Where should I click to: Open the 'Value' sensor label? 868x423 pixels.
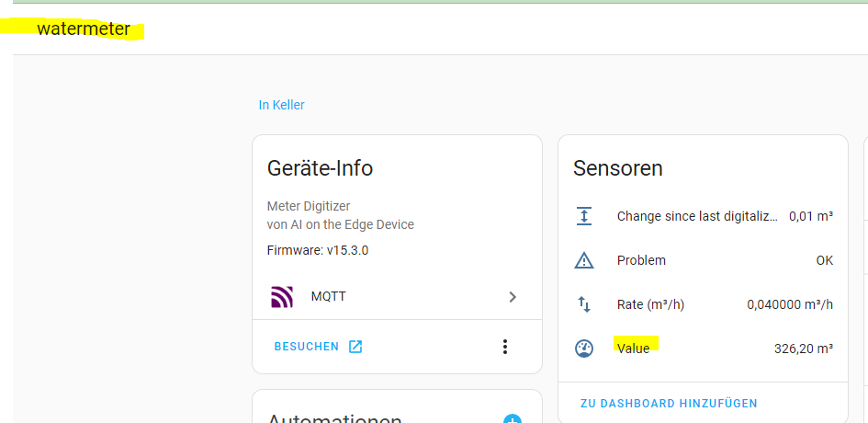[x=633, y=349]
